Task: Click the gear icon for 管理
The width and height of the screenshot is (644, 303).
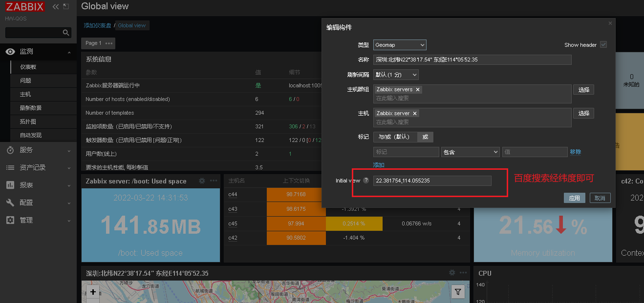Action: 10,220
